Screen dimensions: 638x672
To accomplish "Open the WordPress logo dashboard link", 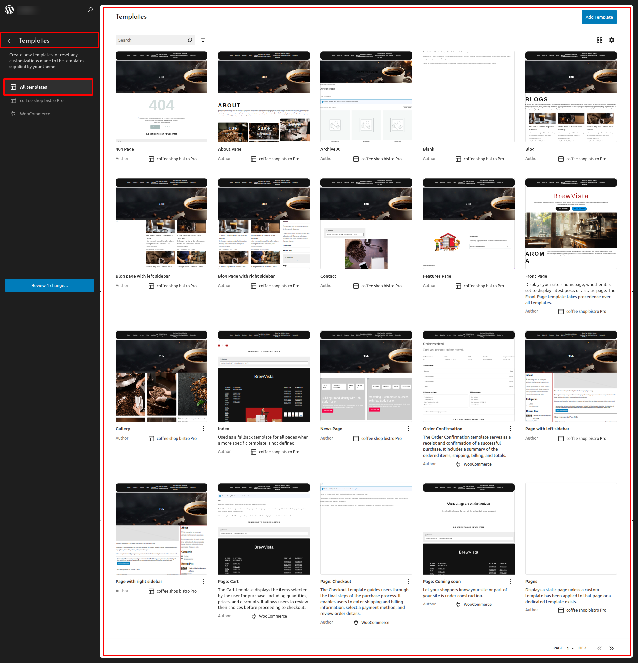I will click(x=9, y=10).
